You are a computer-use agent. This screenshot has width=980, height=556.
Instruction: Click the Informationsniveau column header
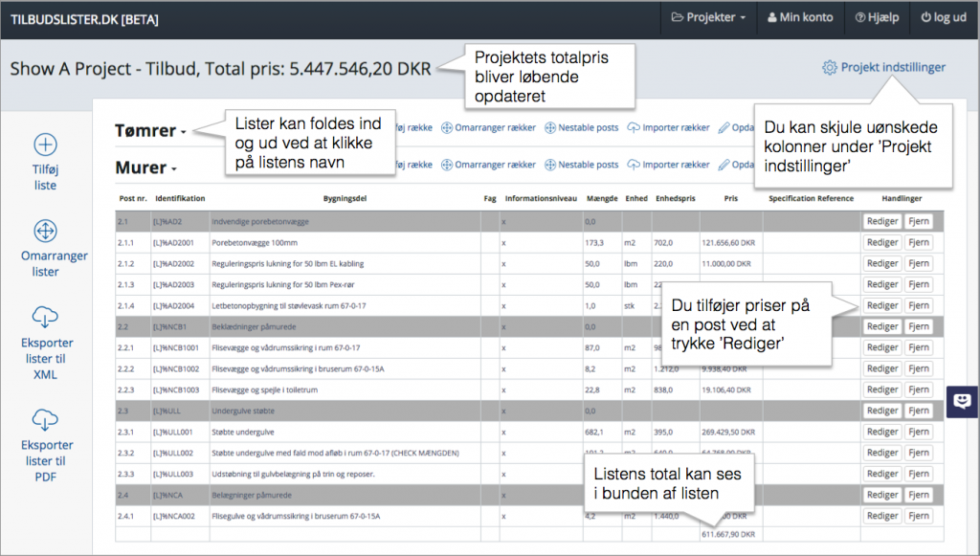tap(541, 199)
